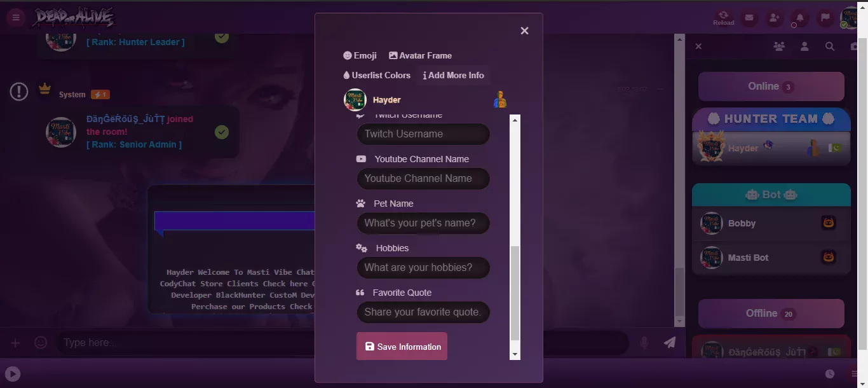Click the dialog scrollbar thumb
The image size is (868, 388).
(515, 293)
